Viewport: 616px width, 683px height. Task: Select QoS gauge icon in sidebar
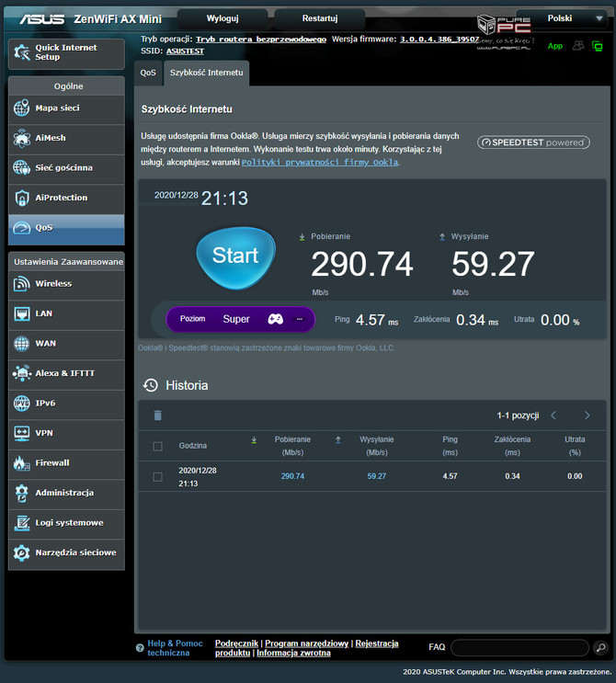click(21, 228)
